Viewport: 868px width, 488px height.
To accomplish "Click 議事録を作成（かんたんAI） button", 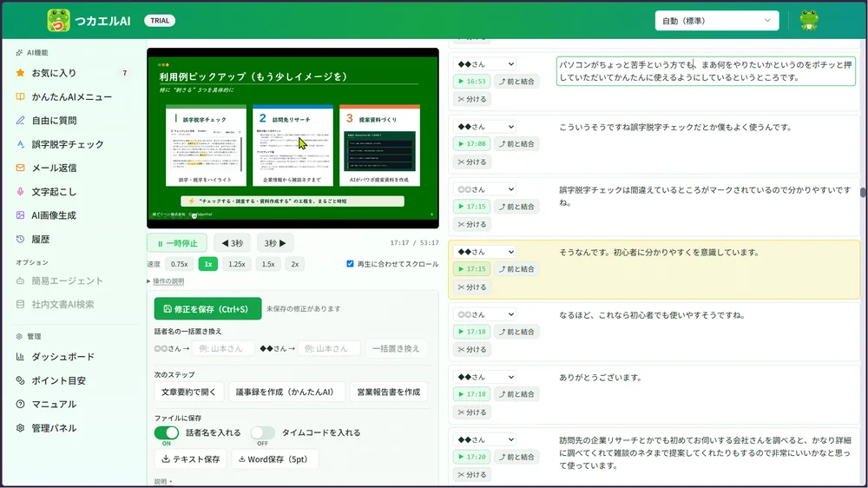I will coord(286,392).
